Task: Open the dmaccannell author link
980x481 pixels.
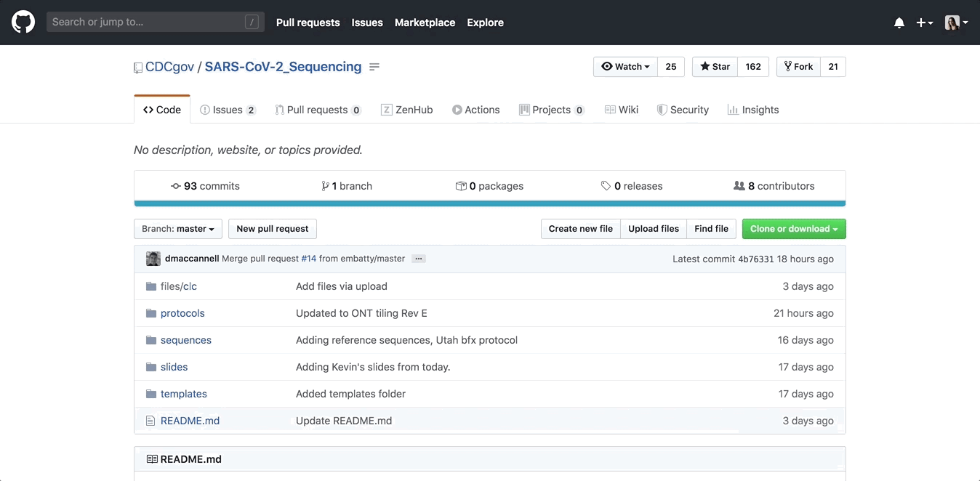Action: pyautogui.click(x=192, y=259)
